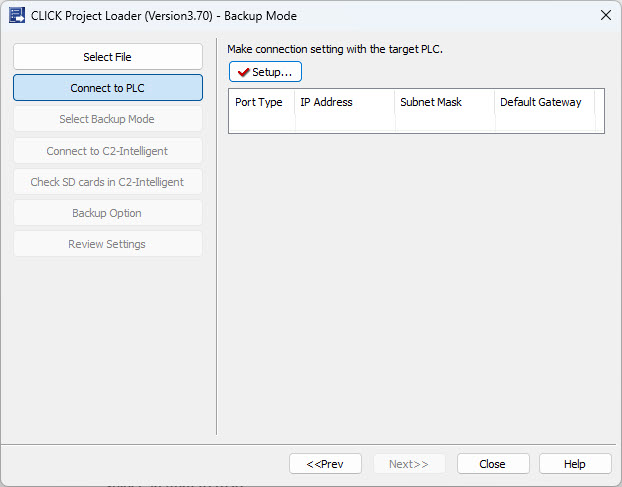Click the CLICK Project Loader title bar icon
The image size is (622, 487).
click(x=17, y=15)
